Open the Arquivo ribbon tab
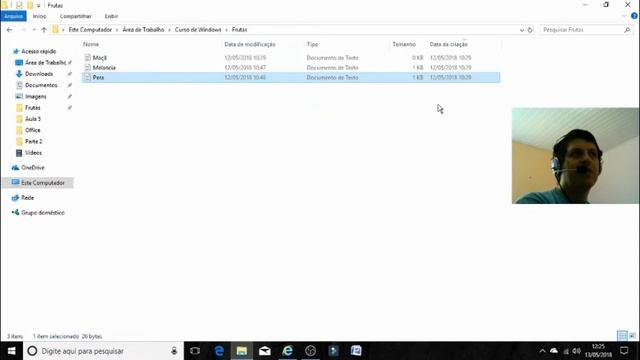The width and height of the screenshot is (640, 360). tap(13, 16)
